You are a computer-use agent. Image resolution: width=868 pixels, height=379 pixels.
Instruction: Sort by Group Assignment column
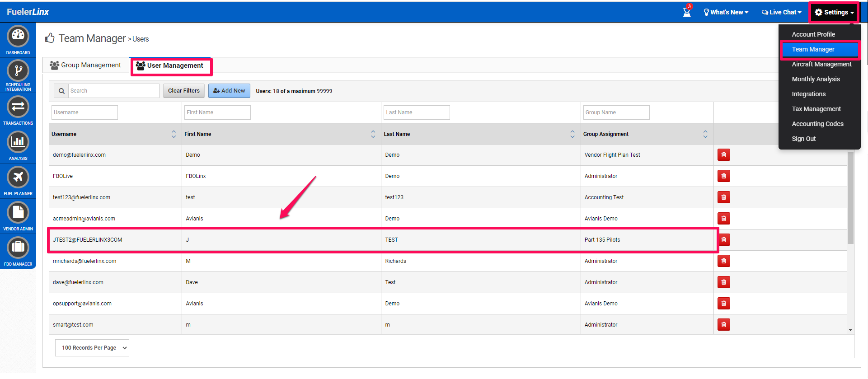point(705,134)
